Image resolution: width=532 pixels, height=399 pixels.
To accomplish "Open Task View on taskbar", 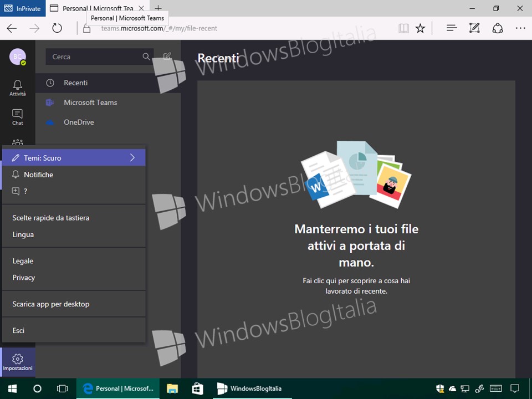I will point(62,388).
